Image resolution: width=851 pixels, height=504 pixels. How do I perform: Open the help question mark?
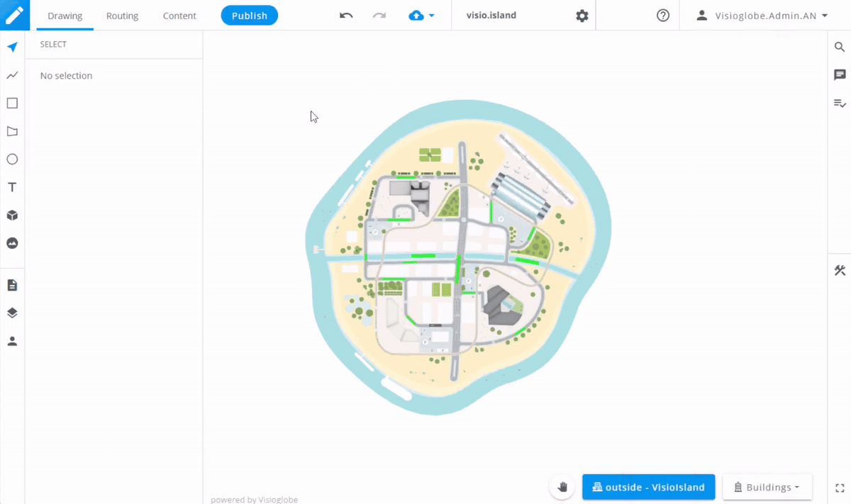663,16
